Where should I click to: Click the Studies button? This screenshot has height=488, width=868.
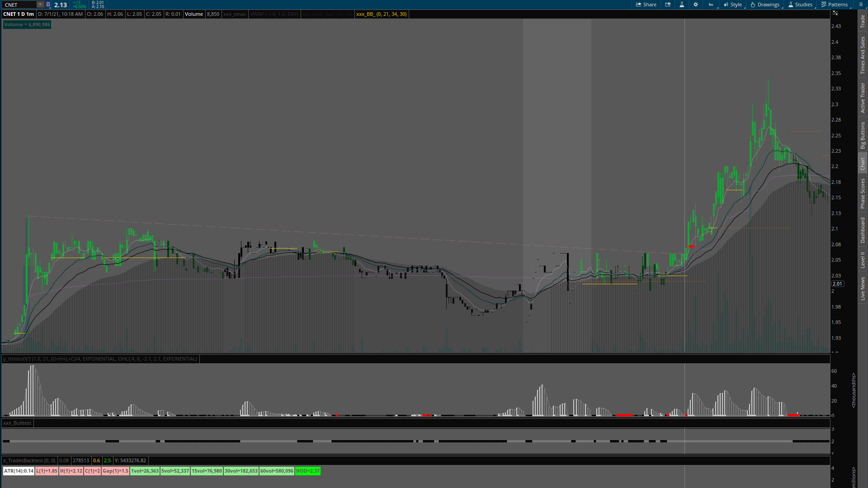pyautogui.click(x=800, y=5)
